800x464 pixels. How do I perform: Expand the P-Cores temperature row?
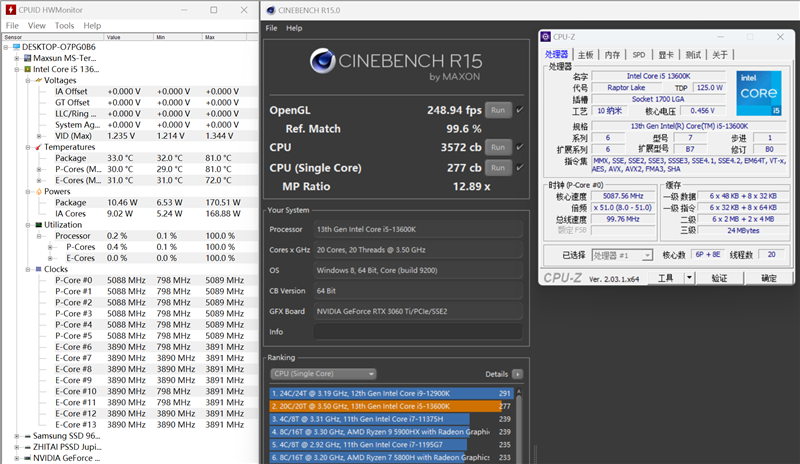(x=39, y=169)
